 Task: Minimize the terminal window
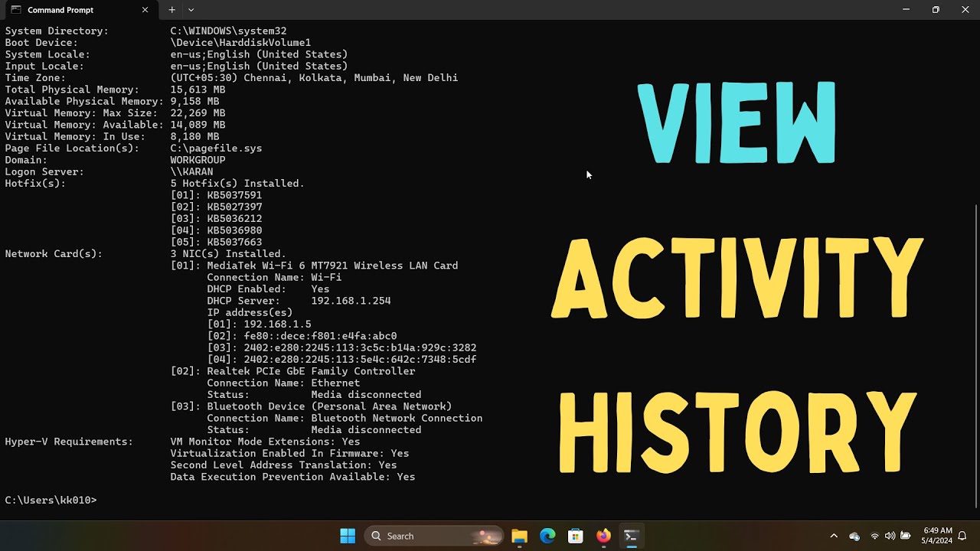click(x=906, y=10)
